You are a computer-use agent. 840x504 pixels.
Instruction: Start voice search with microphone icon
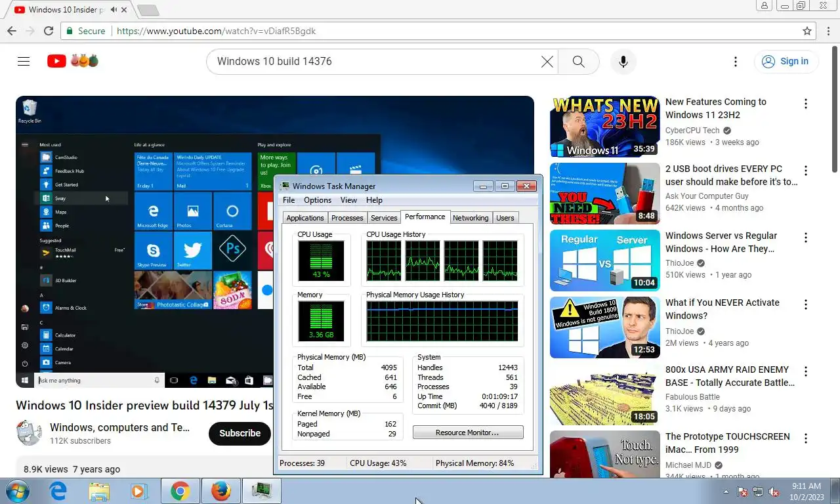point(623,61)
